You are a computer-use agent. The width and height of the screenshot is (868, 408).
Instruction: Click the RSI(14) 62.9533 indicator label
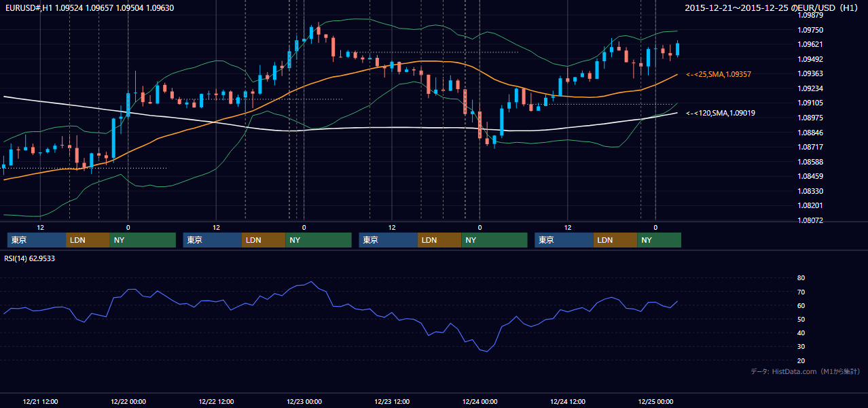pos(30,258)
